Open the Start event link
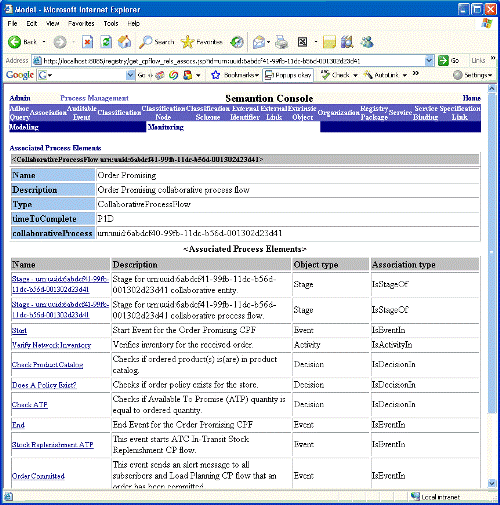This screenshot has width=500, height=505. point(19,330)
